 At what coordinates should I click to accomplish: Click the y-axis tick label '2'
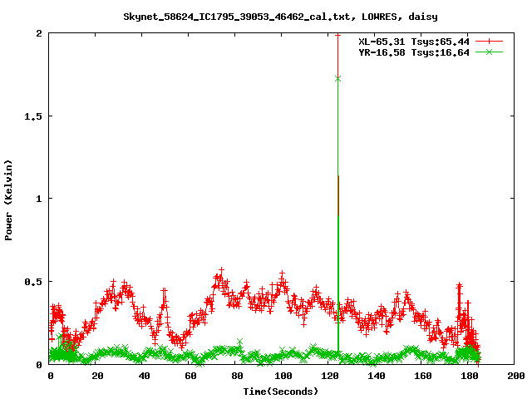point(39,33)
